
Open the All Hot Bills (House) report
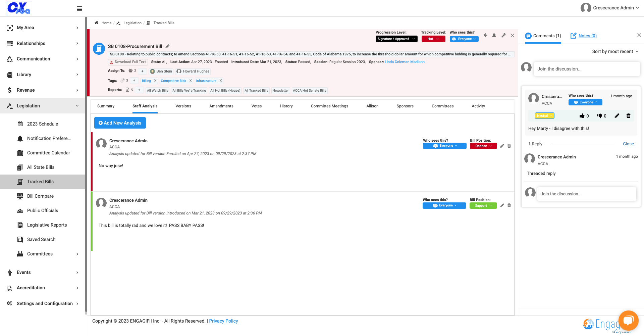(x=225, y=90)
